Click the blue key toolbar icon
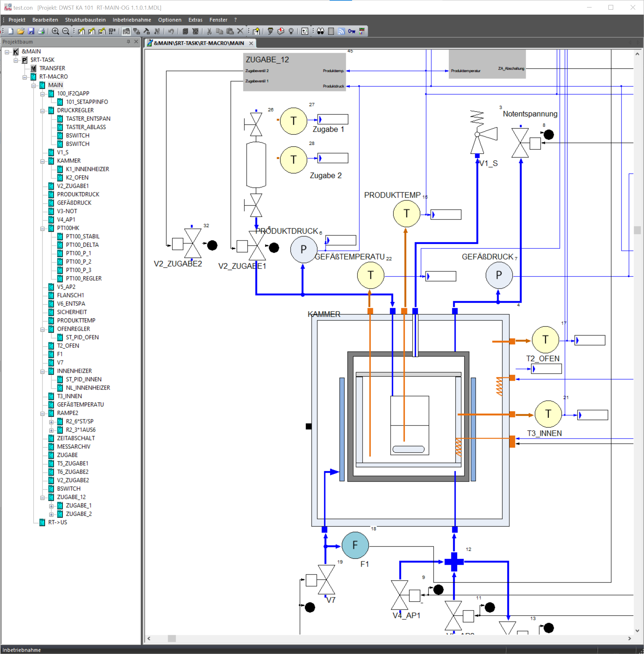 coord(352,31)
